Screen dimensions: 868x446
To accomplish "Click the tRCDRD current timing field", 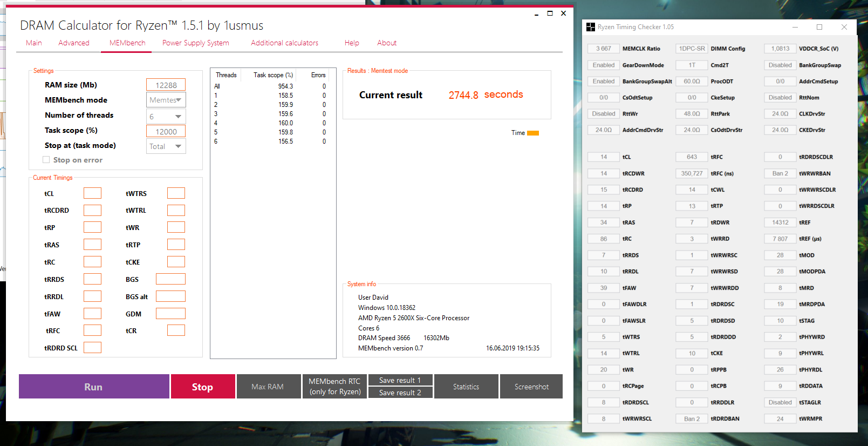I will pos(93,210).
